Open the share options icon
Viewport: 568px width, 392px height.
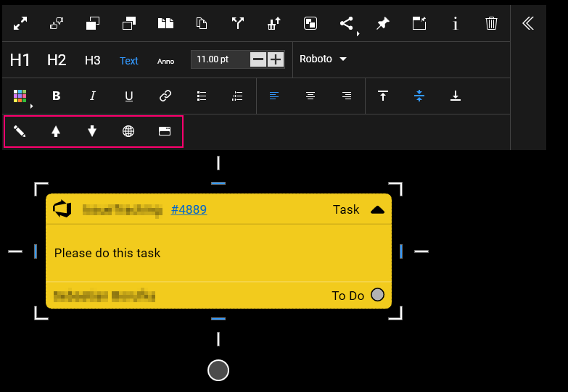347,23
